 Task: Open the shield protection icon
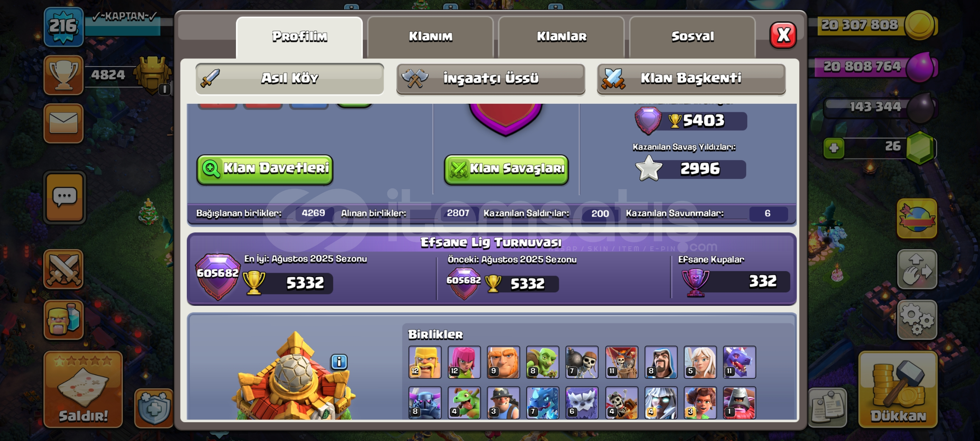pos(154,408)
